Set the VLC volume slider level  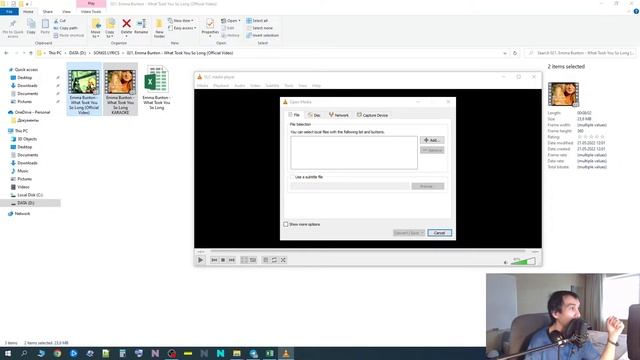pyautogui.click(x=523, y=261)
